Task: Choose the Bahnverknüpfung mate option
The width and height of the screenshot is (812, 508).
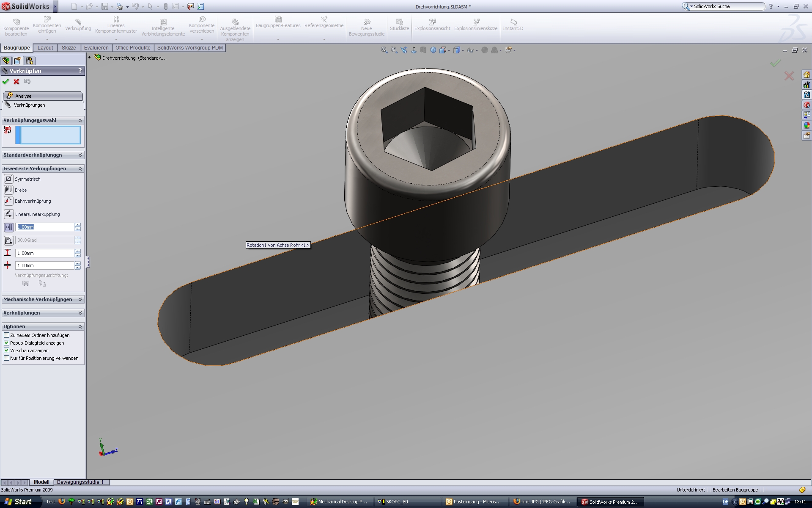Action: click(x=8, y=201)
